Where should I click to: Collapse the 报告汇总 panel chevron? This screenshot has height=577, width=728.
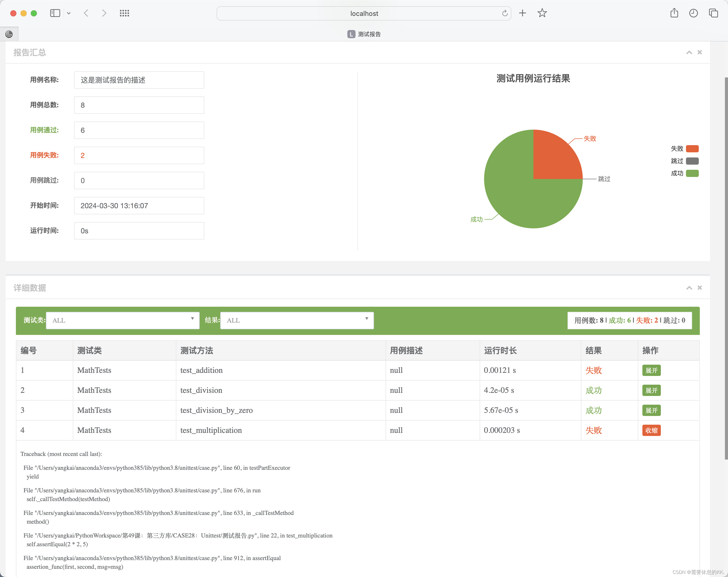[689, 52]
